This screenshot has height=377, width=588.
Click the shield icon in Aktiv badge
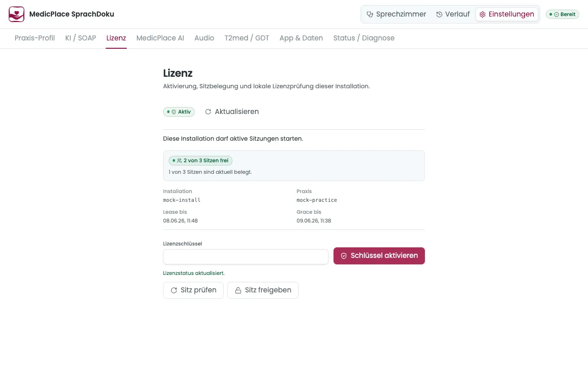174,112
